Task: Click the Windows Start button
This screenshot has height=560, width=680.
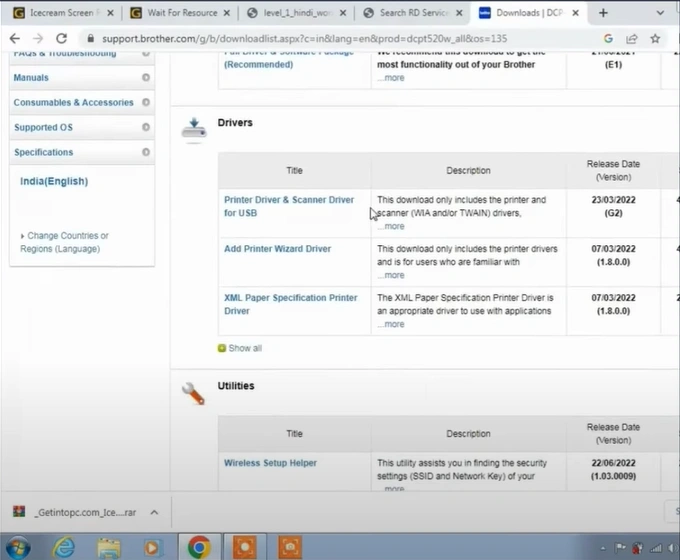Action: 18,546
